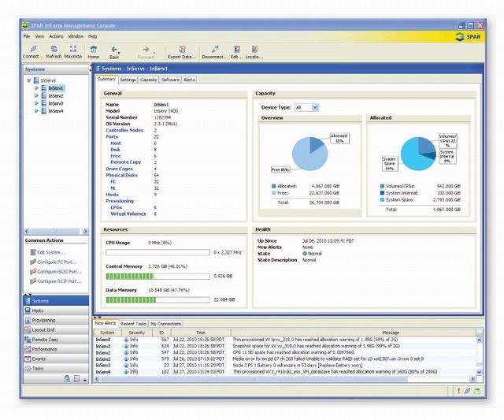The width and height of the screenshot is (504, 420).
Task: Open the Remote Copy pane
Action: (56, 340)
